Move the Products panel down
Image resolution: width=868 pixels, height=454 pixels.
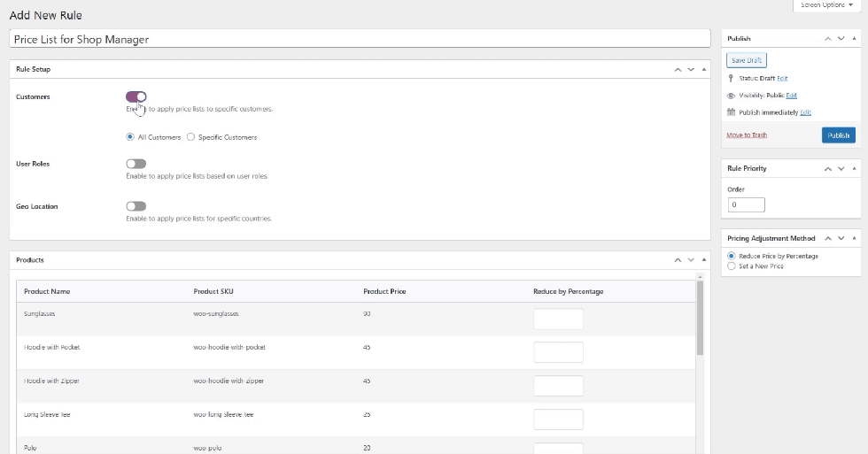(691, 260)
